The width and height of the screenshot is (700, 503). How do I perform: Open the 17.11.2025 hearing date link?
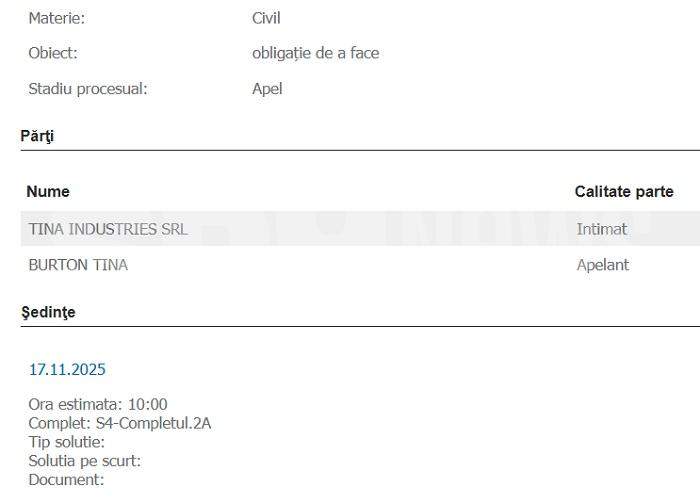coord(67,369)
